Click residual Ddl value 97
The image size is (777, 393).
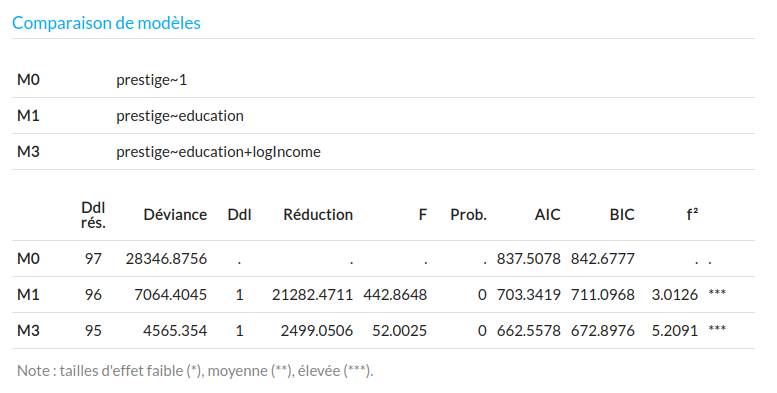(x=93, y=259)
